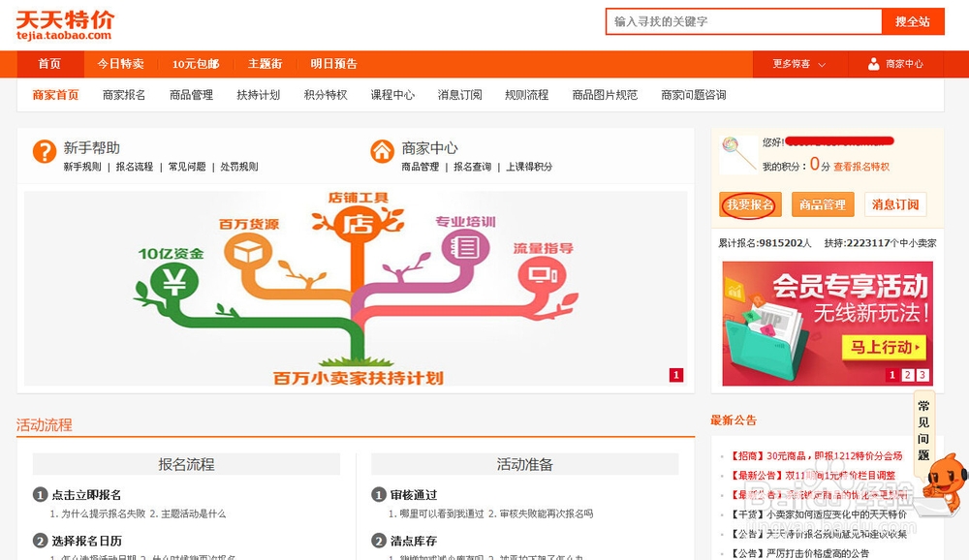
Task: Select 商品管理 in the submenu
Action: 191,95
